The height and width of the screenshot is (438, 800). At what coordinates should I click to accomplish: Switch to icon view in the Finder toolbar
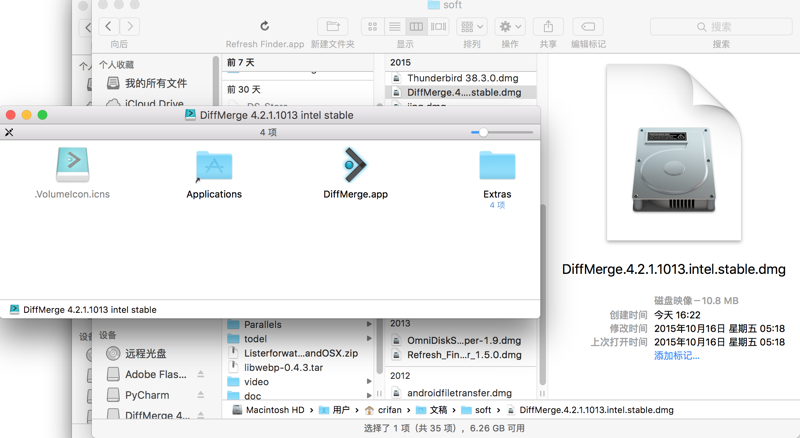(372, 26)
